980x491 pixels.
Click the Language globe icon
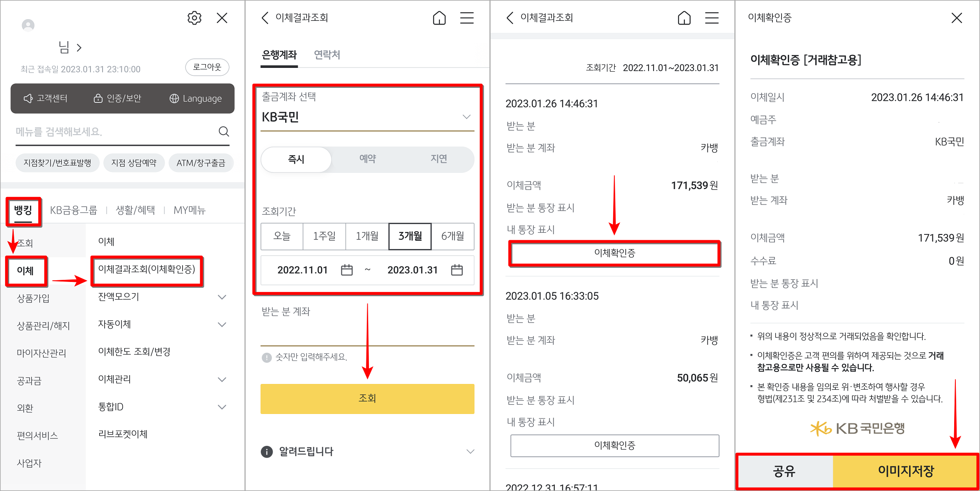click(x=174, y=99)
